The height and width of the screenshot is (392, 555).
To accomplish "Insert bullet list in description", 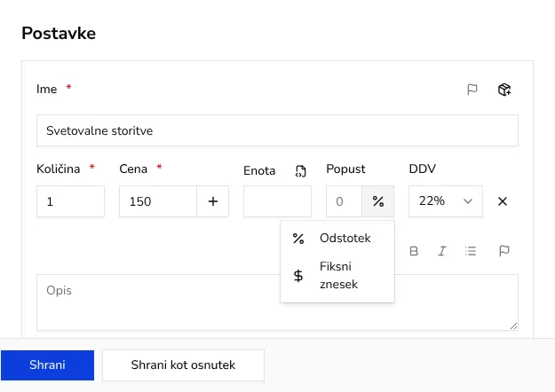I will click(471, 251).
